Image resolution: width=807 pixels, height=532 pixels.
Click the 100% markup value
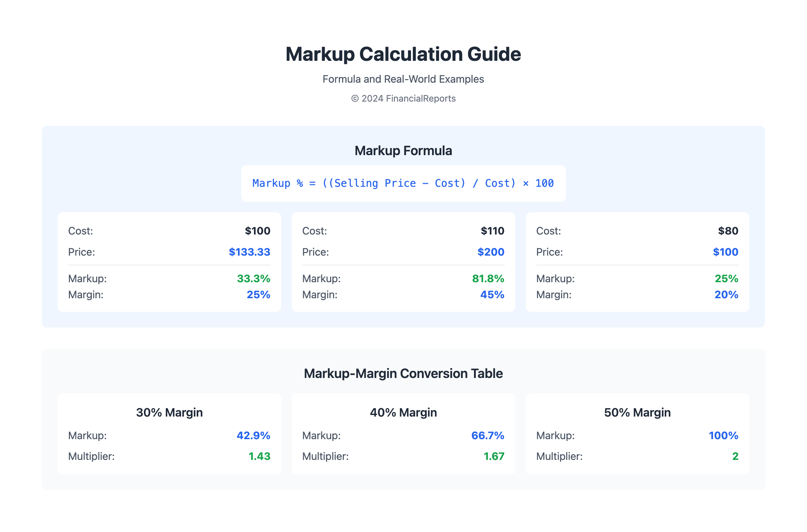(723, 436)
